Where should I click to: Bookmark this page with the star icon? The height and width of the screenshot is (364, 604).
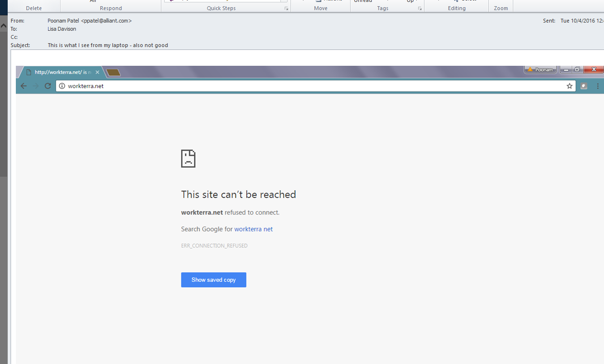(569, 86)
